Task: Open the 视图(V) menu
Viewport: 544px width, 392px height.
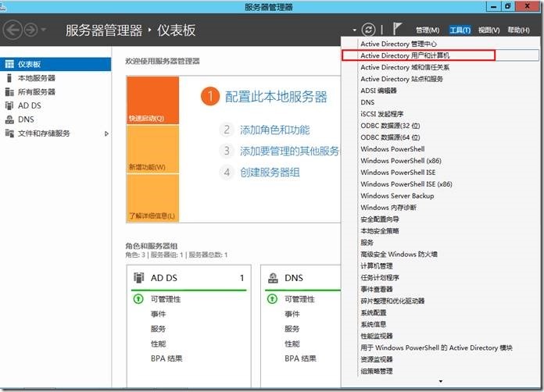Action: click(x=489, y=30)
